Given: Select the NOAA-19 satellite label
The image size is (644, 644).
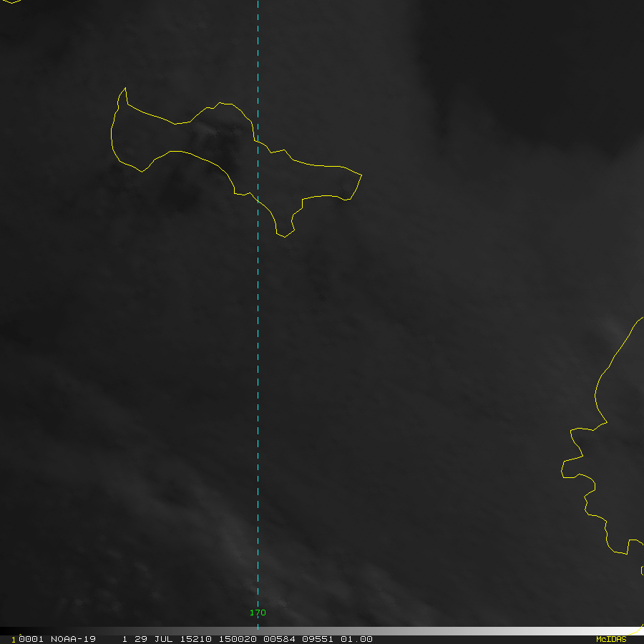Looking at the screenshot, I should click(73, 639).
